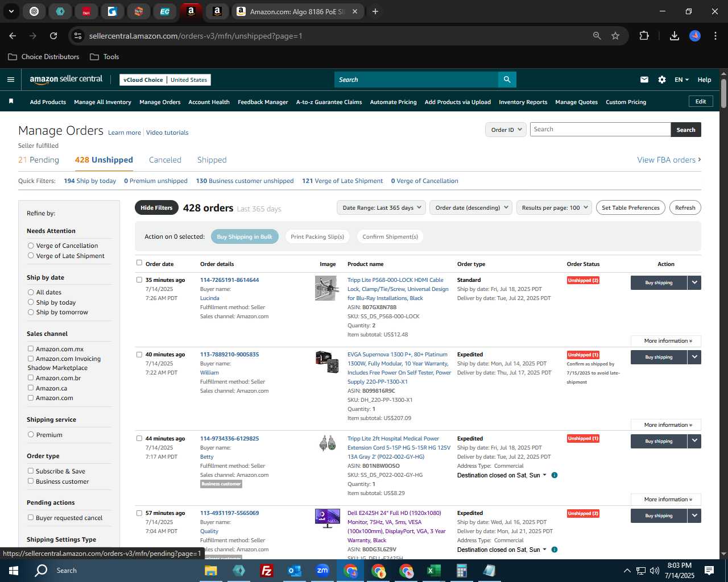Check the Amazon.com.mx sales channel box
This screenshot has width=728, height=582.
pos(31,349)
